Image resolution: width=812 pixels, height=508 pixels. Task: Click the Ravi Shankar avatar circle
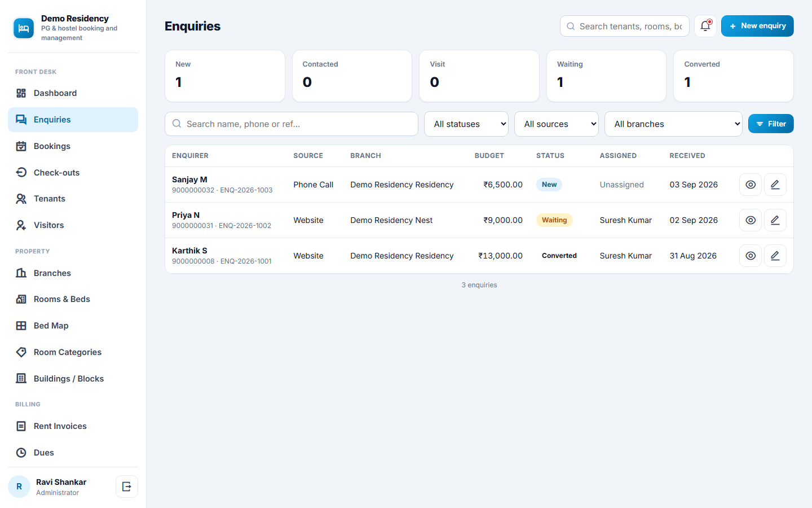[19, 487]
